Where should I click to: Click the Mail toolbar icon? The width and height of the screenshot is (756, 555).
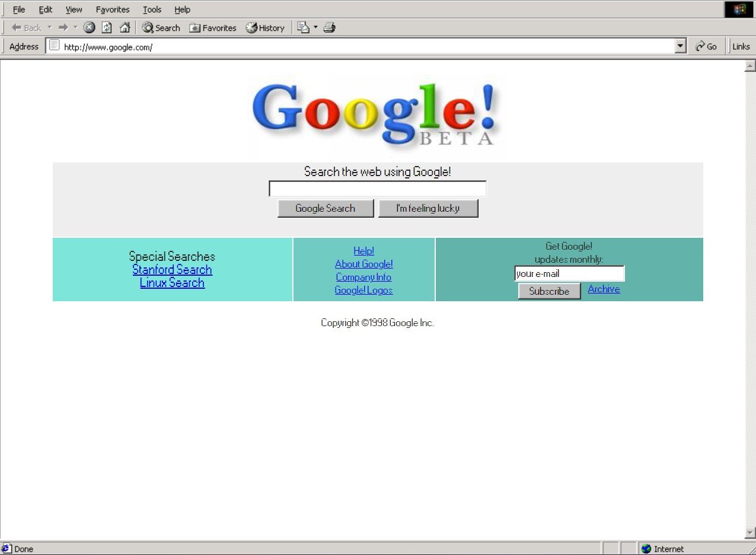pyautogui.click(x=304, y=28)
